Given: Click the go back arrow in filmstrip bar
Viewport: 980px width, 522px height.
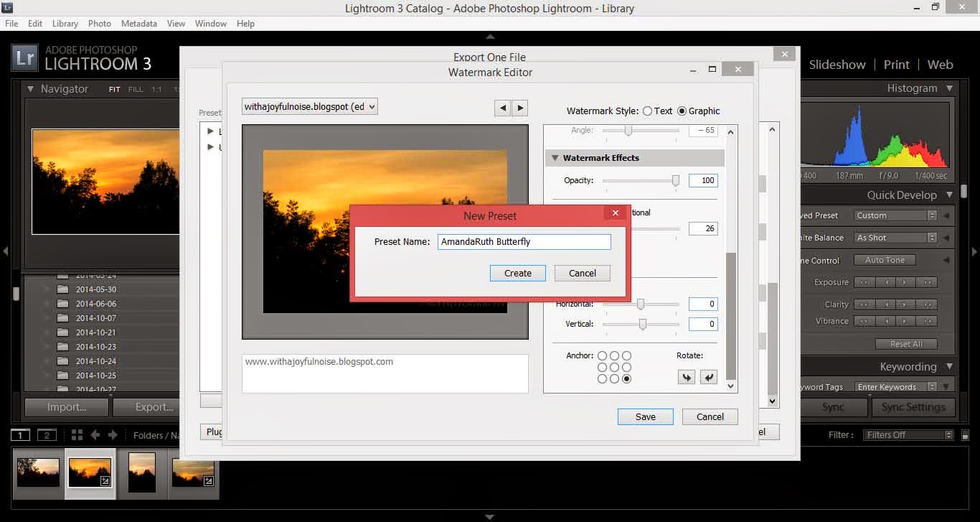Looking at the screenshot, I should click(95, 435).
